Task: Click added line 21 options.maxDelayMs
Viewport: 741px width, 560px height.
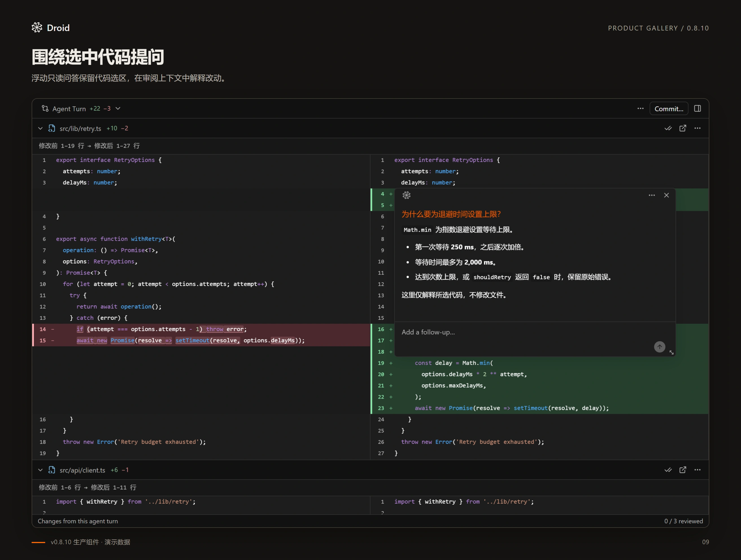Action: [x=454, y=386]
